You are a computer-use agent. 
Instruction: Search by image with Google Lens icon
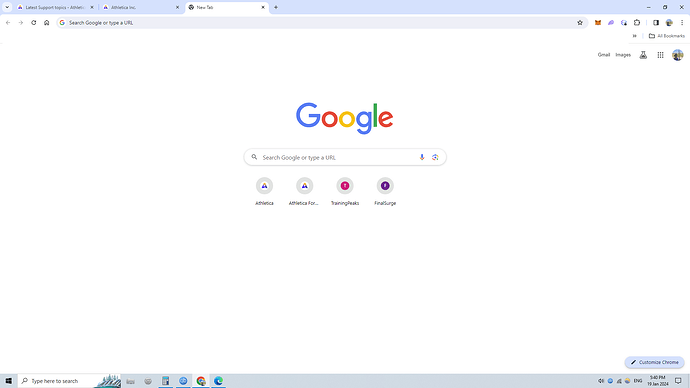(435, 157)
